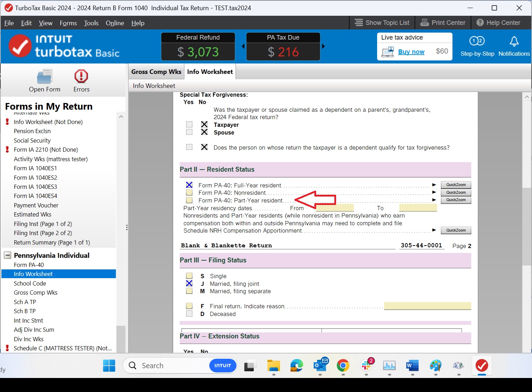Check the Deceased box

point(189,314)
